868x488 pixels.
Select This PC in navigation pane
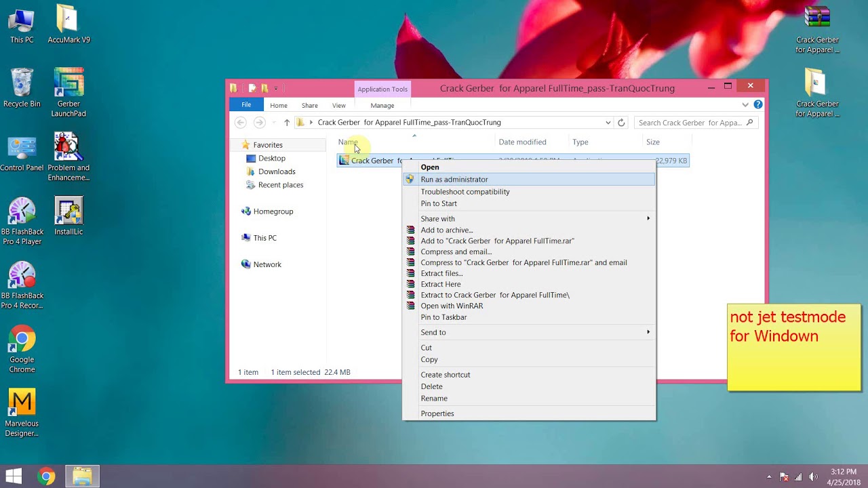click(264, 238)
